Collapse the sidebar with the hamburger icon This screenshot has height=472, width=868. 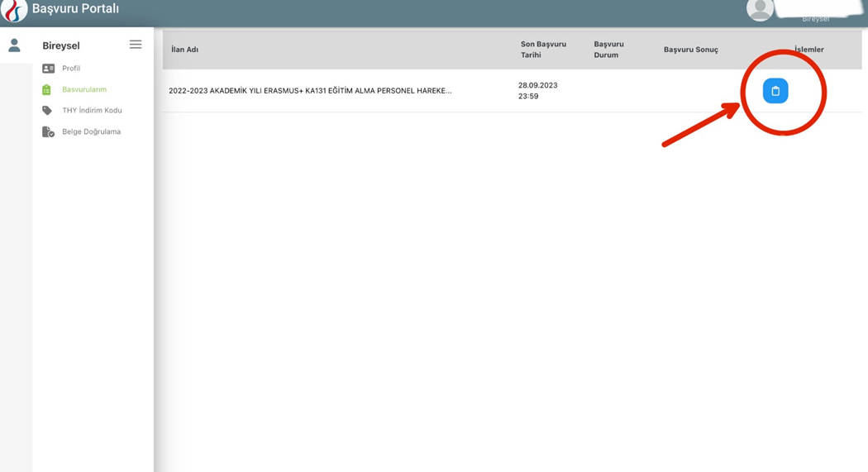click(136, 45)
